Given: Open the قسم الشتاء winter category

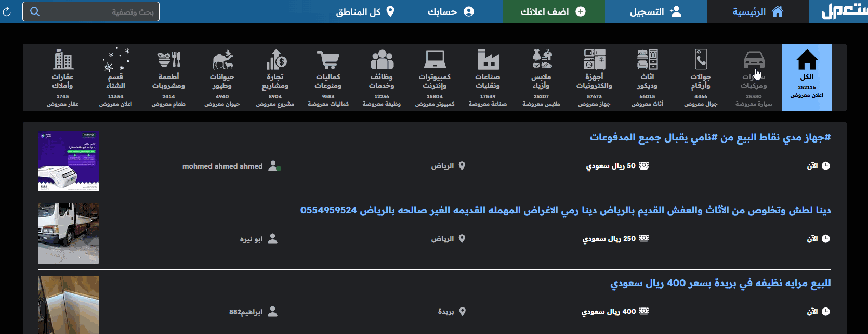Looking at the screenshot, I should click(115, 78).
